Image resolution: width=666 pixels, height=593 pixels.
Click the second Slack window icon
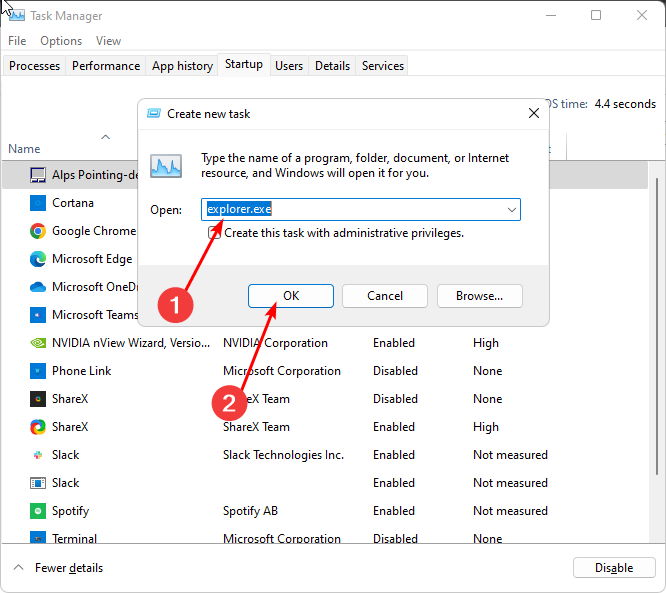click(x=38, y=483)
